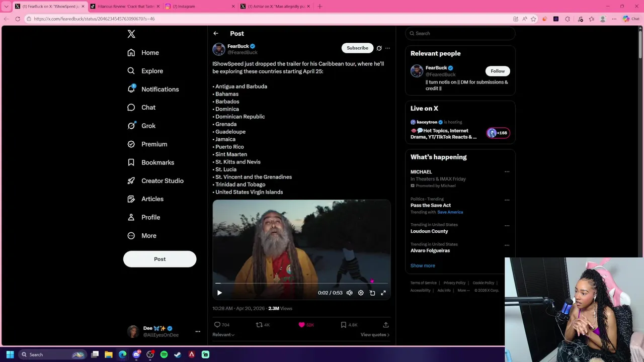Open View quotes link
Image resolution: width=644 pixels, height=362 pixels.
[x=375, y=335]
